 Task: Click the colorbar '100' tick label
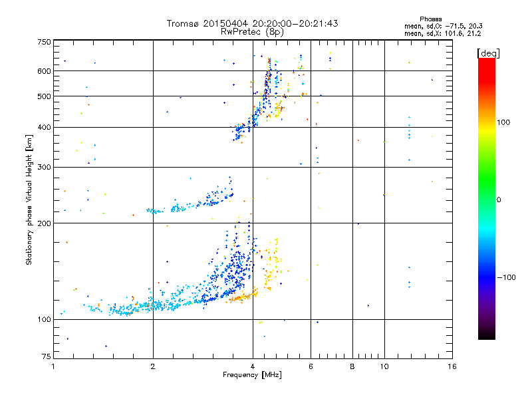click(503, 122)
